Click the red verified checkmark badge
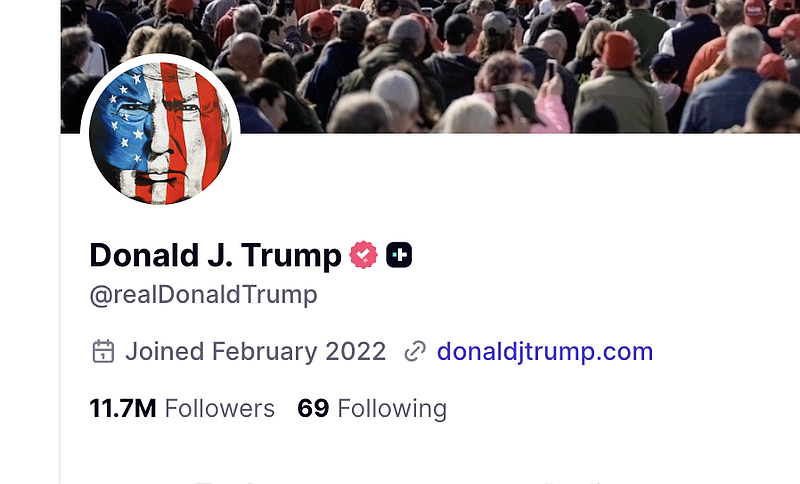The width and height of the screenshot is (800, 484). tap(363, 254)
